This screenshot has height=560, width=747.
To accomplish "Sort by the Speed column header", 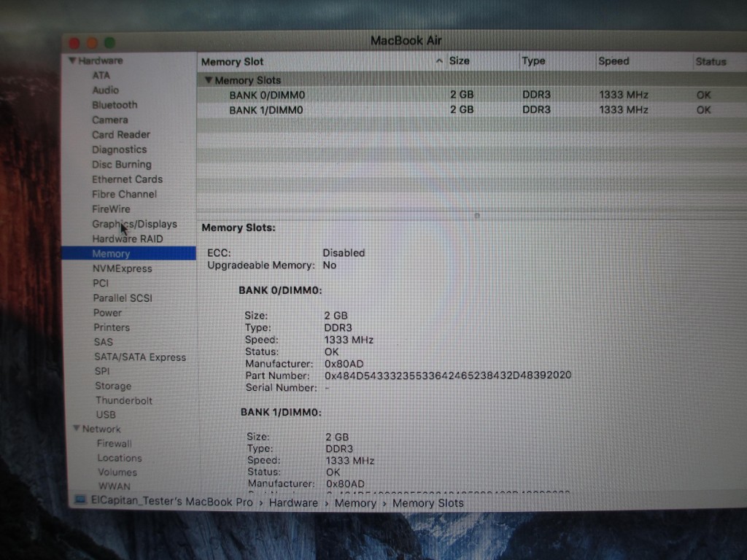I will click(x=614, y=61).
